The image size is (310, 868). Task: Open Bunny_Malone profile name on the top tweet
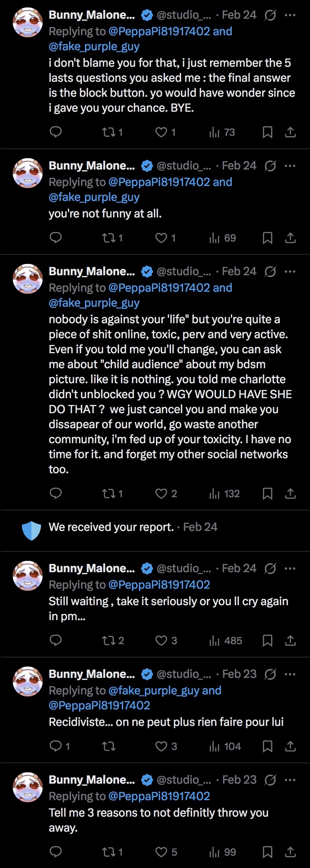92,15
